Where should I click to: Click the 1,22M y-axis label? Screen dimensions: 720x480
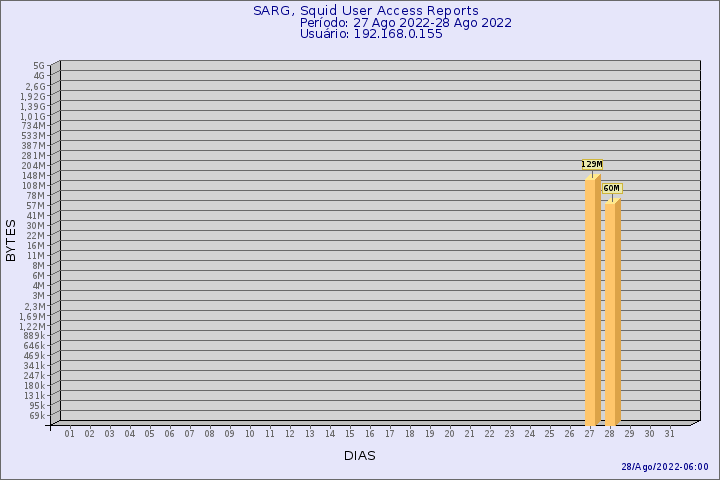coord(33,327)
